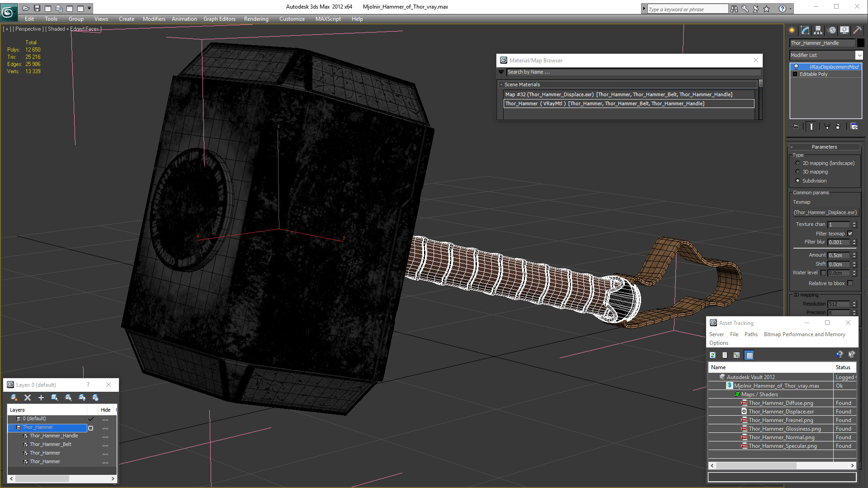Open the Motion command panel tab
Viewport: 868px width, 488px height.
[832, 30]
